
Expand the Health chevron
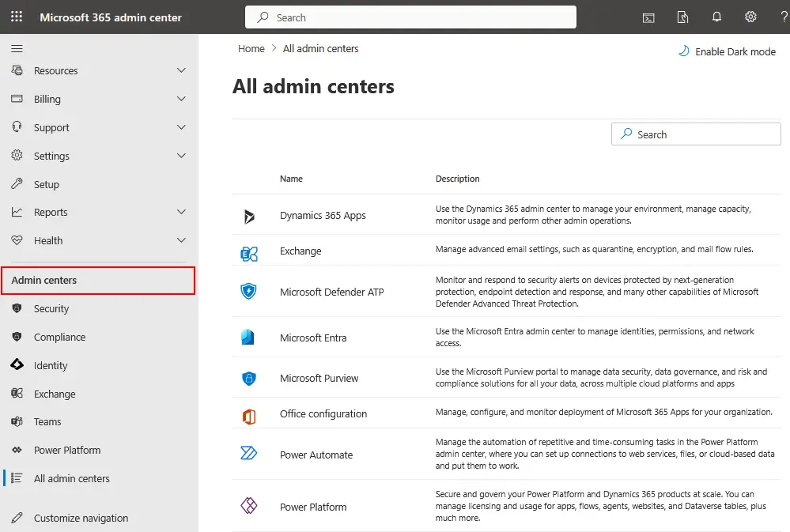[181, 240]
